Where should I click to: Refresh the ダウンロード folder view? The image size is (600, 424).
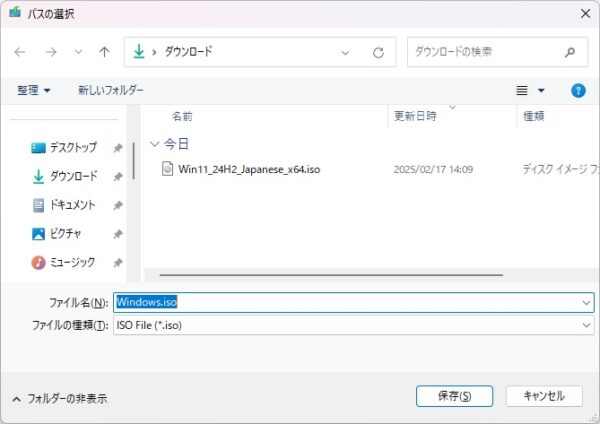378,52
